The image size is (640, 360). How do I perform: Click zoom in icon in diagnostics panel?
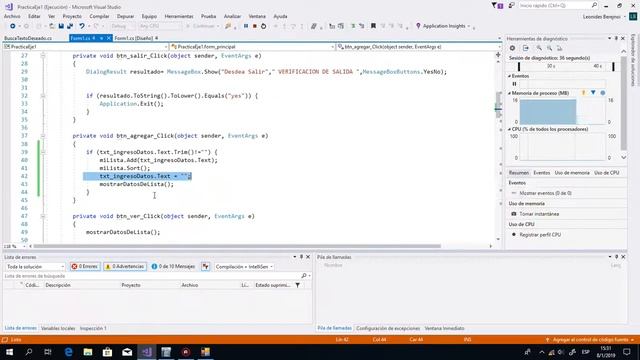(x=539, y=48)
